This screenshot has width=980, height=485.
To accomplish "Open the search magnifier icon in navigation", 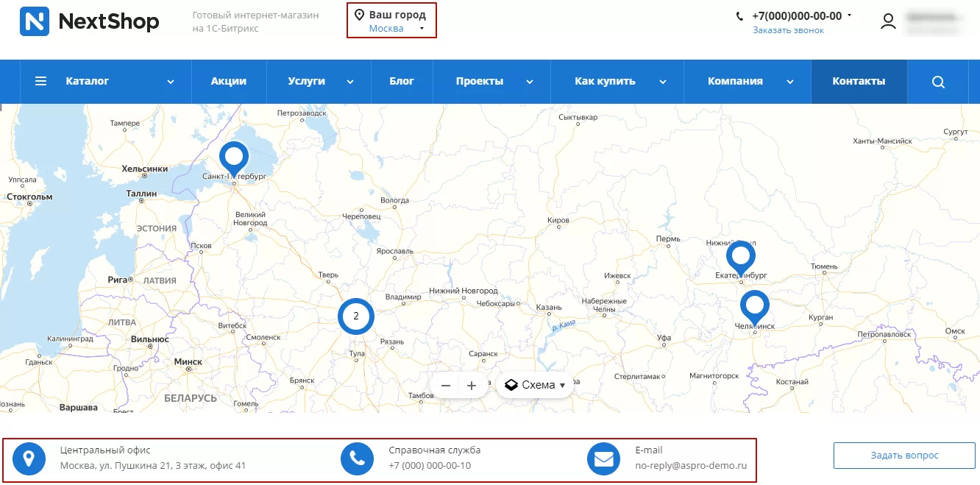I will coord(938,82).
